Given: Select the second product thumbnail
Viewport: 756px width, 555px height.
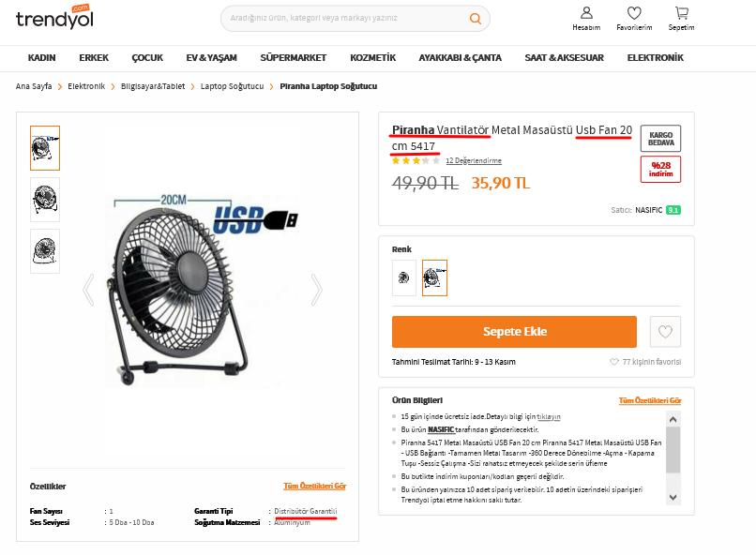Looking at the screenshot, I should pos(45,200).
